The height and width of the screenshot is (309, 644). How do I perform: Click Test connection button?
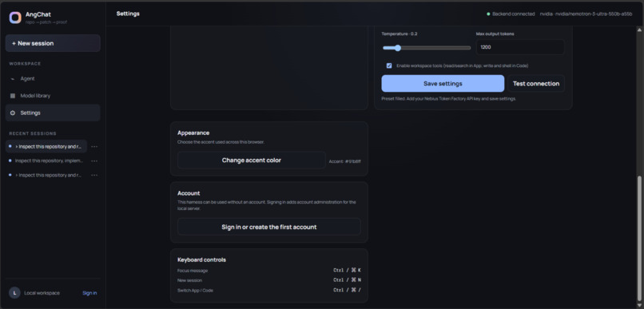pos(536,83)
